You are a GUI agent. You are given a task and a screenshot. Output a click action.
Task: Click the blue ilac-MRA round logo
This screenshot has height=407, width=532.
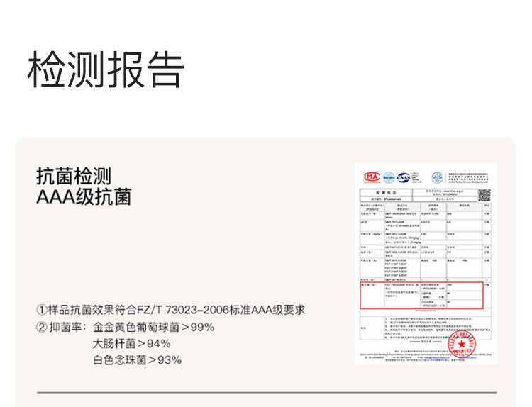[x=389, y=177]
